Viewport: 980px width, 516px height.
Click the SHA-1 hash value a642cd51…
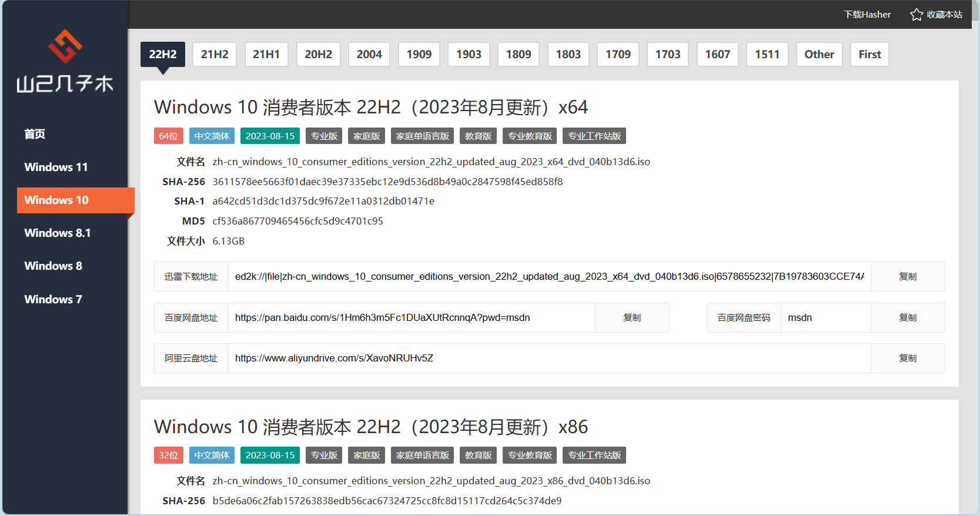[323, 201]
